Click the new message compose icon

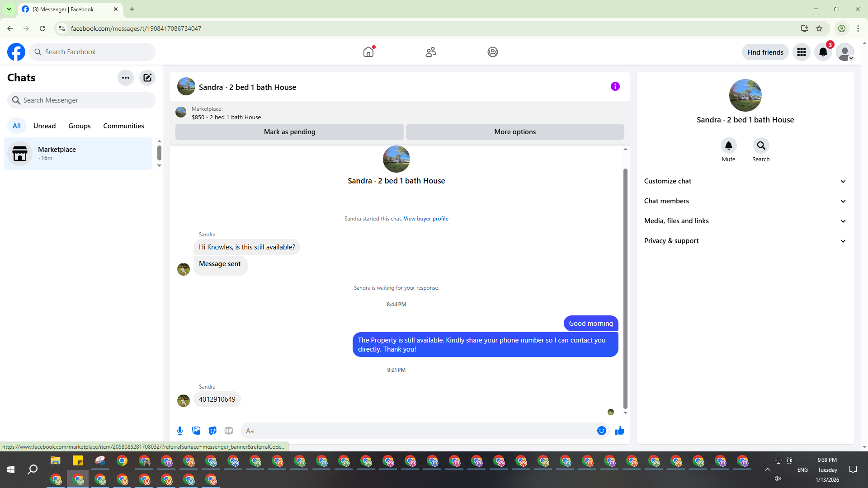coord(147,78)
